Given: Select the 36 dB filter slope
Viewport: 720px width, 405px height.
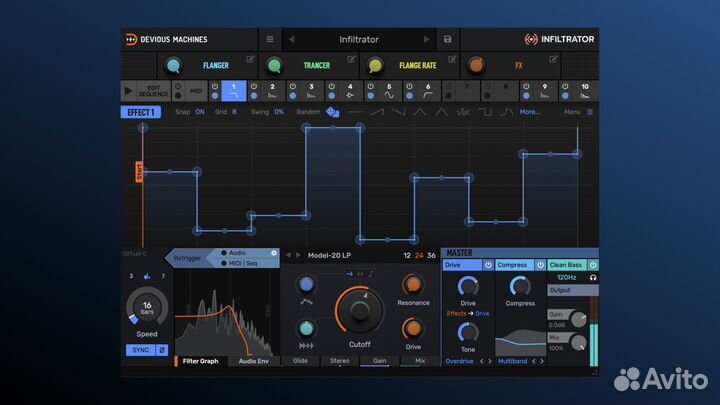Looking at the screenshot, I should [x=431, y=256].
